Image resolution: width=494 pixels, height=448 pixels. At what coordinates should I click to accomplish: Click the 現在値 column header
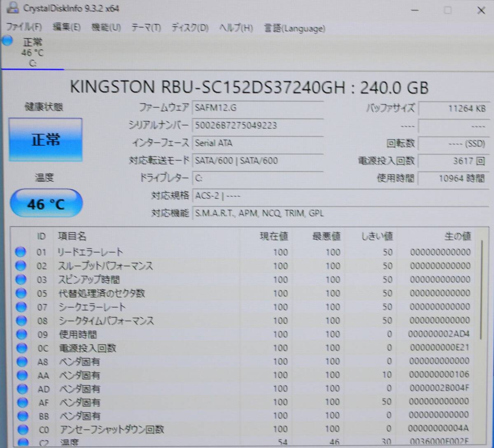[x=274, y=236]
